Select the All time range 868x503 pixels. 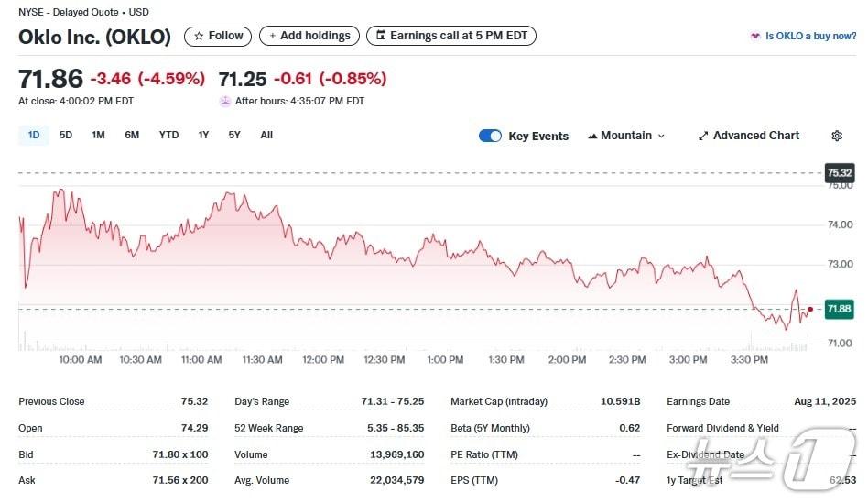(266, 135)
